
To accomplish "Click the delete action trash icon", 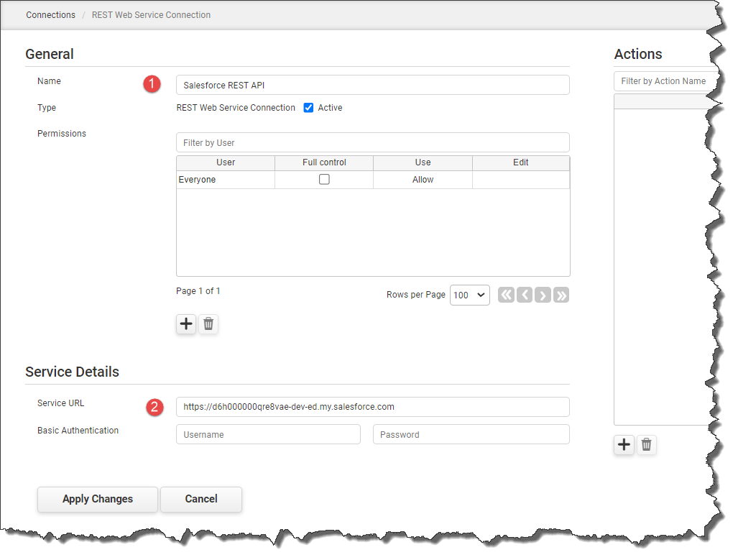I will pos(647,445).
